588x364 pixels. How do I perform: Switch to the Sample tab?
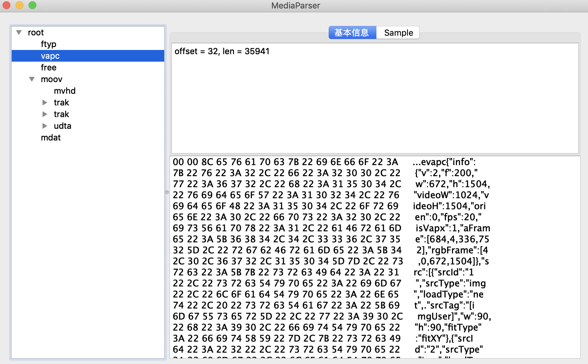pos(398,33)
